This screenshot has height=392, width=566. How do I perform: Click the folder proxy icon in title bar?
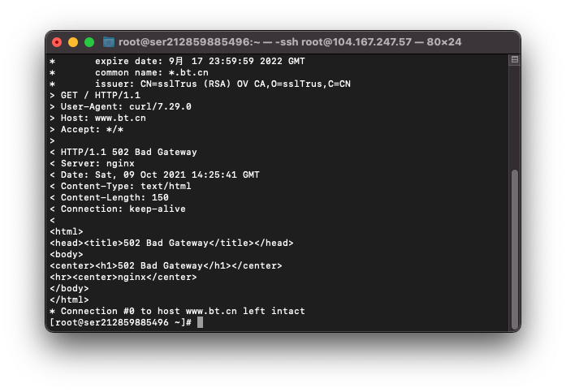pos(109,42)
